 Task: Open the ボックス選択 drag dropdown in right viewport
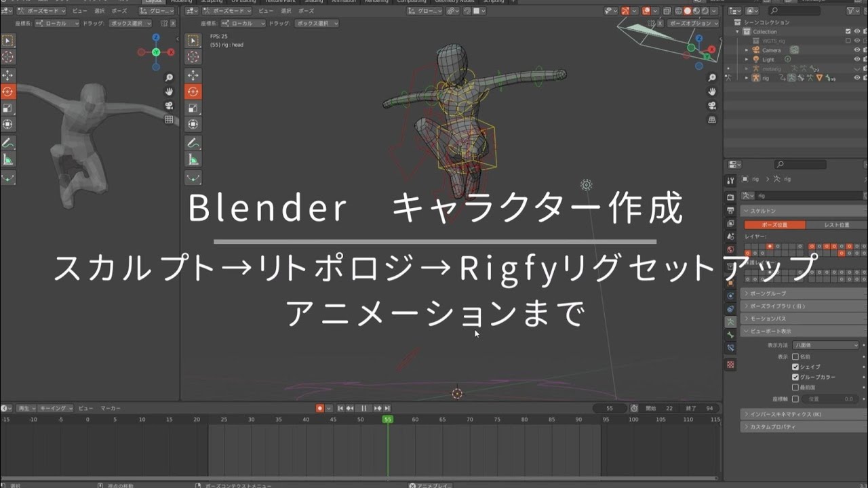coord(316,23)
